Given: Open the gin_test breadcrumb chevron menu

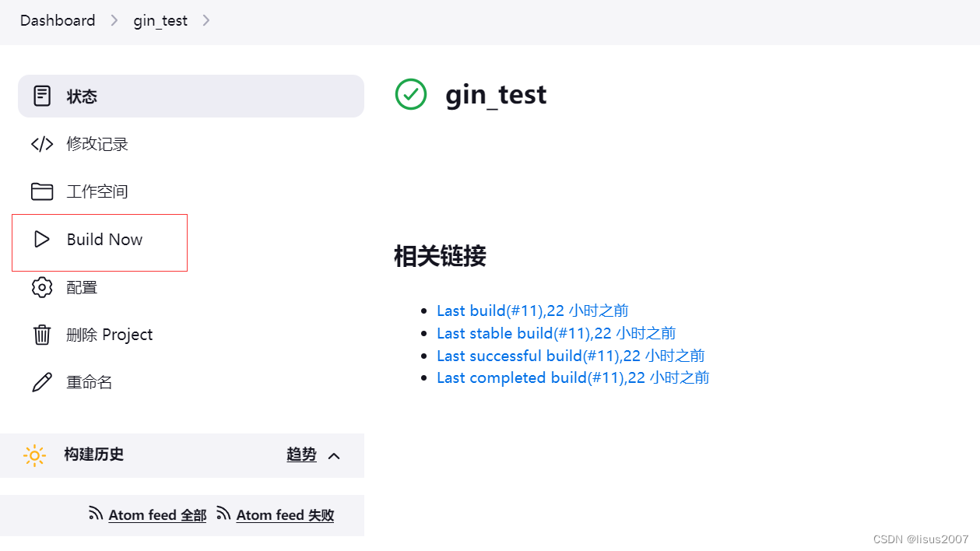Looking at the screenshot, I should coord(205,21).
